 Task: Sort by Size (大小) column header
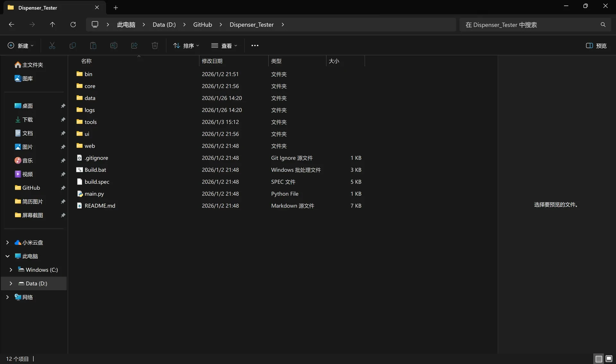point(346,61)
